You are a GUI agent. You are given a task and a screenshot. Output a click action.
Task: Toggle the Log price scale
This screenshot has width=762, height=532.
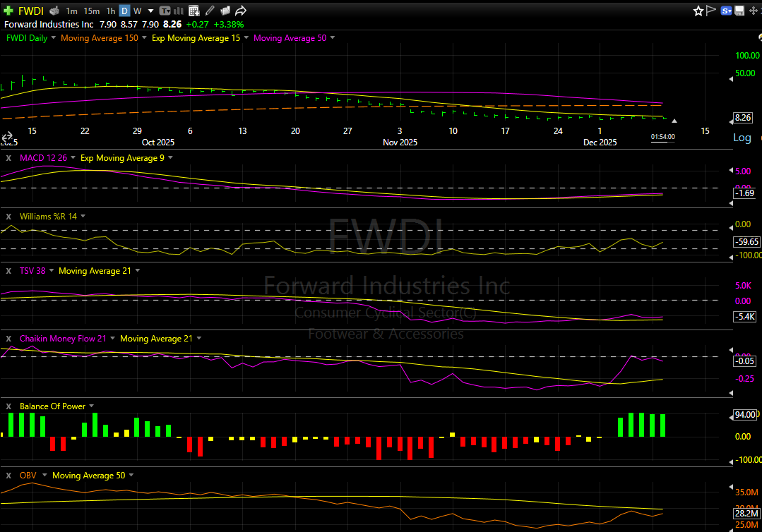742,138
